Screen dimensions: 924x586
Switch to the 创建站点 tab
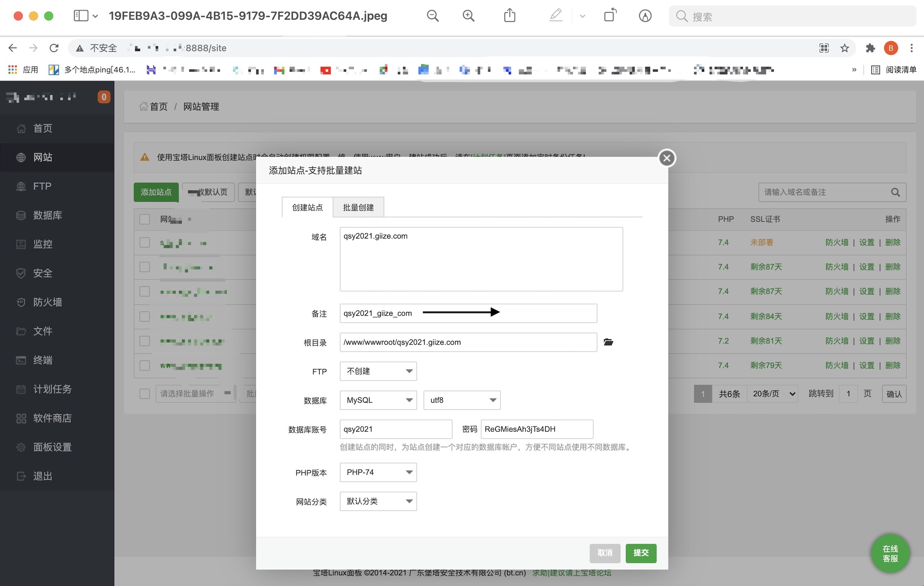[x=307, y=207]
